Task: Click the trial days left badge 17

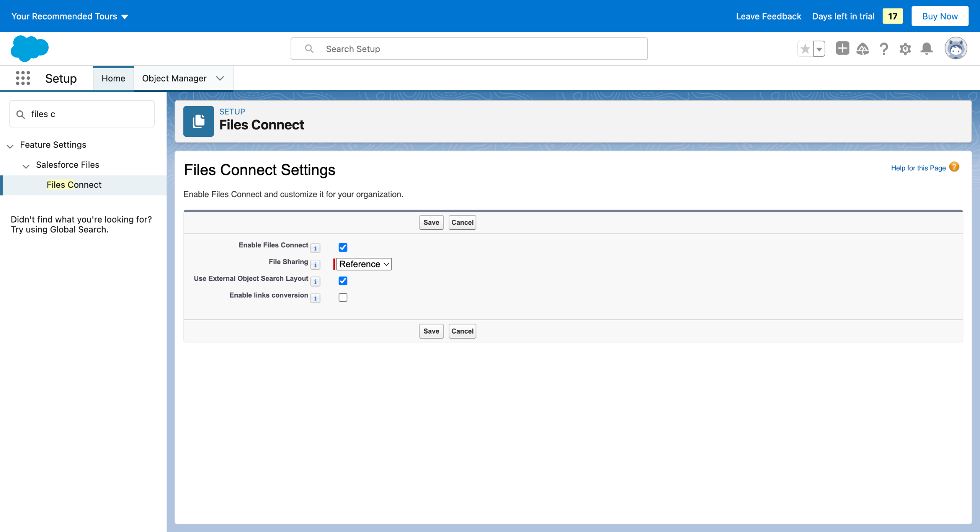Action: pos(892,16)
